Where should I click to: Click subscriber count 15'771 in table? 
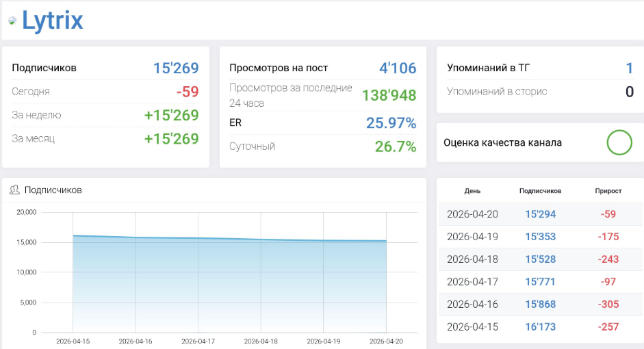(x=541, y=282)
